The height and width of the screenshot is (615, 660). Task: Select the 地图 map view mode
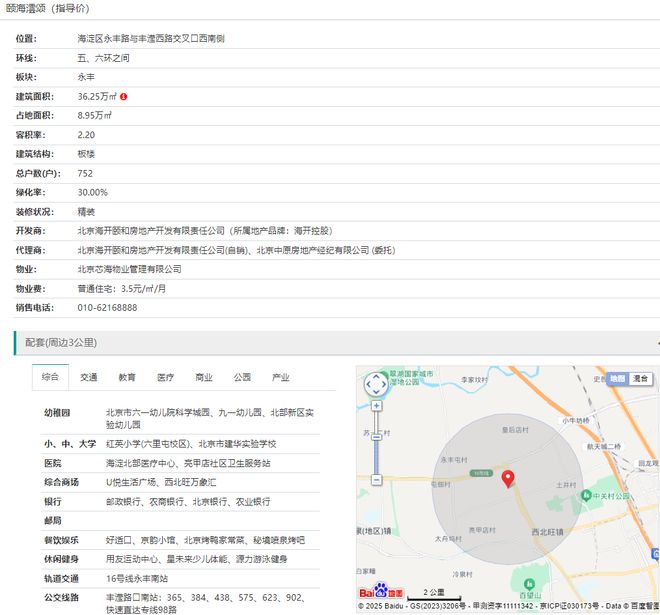(x=616, y=379)
